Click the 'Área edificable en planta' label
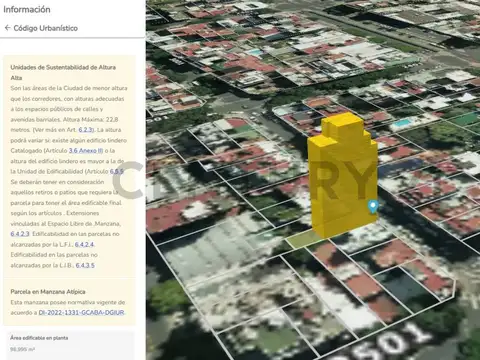 [39, 338]
